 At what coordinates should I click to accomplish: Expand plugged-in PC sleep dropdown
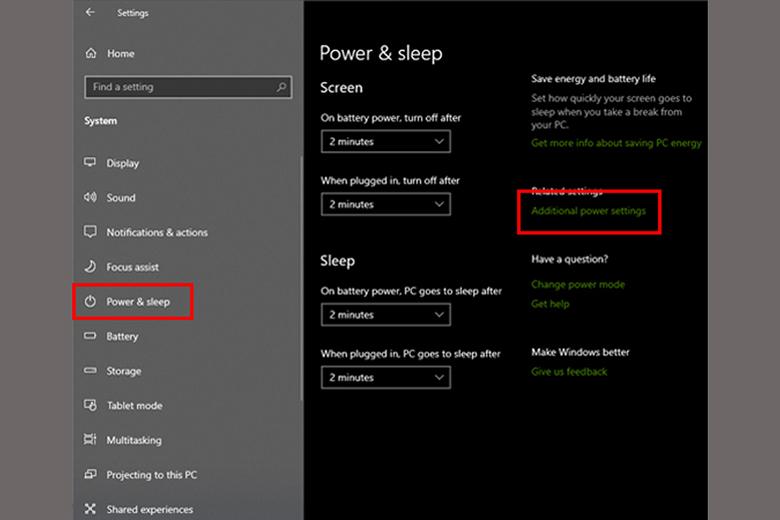(x=385, y=378)
